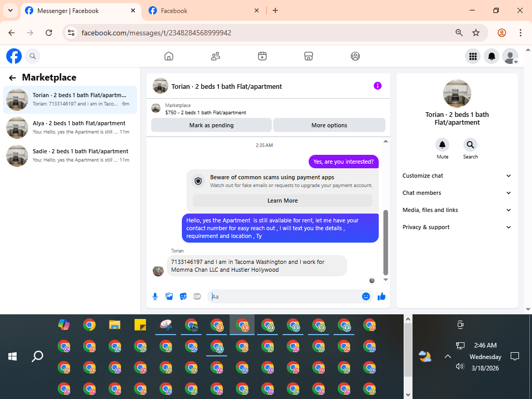Show hidden system tray icons chevron

[x=448, y=356]
